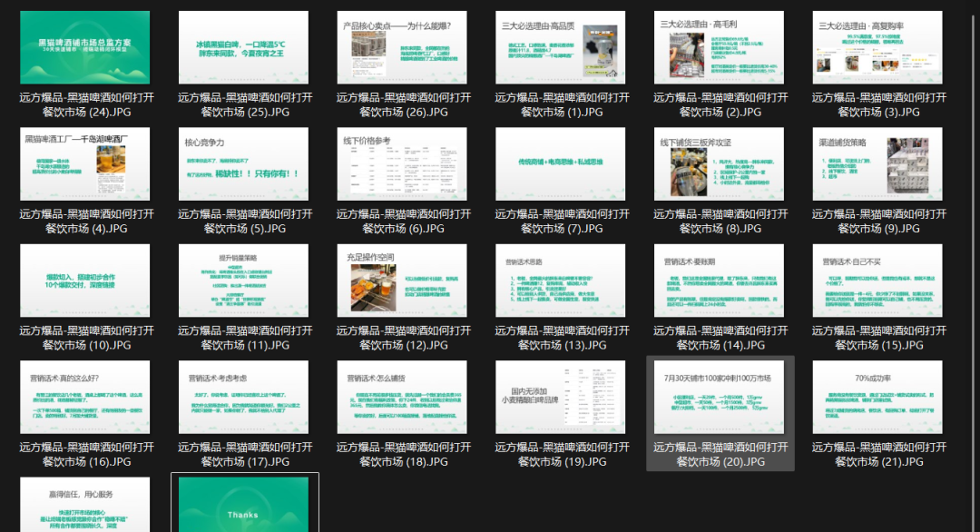Select thumbnail of file 餐饮市场 (3).JPG
Screen dimensions: 980x532
point(877,47)
